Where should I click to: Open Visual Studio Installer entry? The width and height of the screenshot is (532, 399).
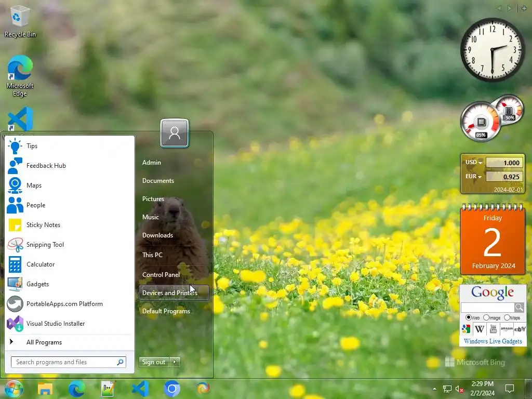tap(70, 323)
